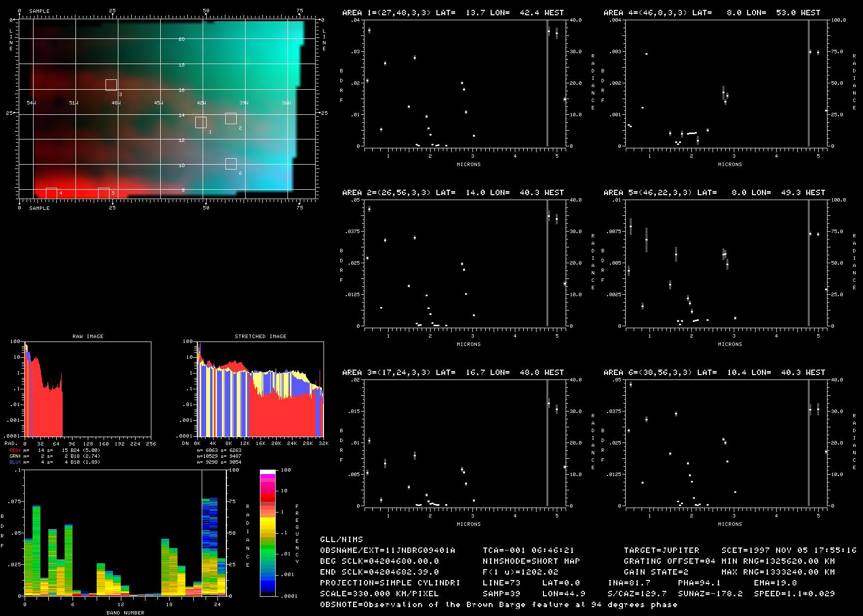
Task: Click the RED channel statistics line
Action: (55, 450)
